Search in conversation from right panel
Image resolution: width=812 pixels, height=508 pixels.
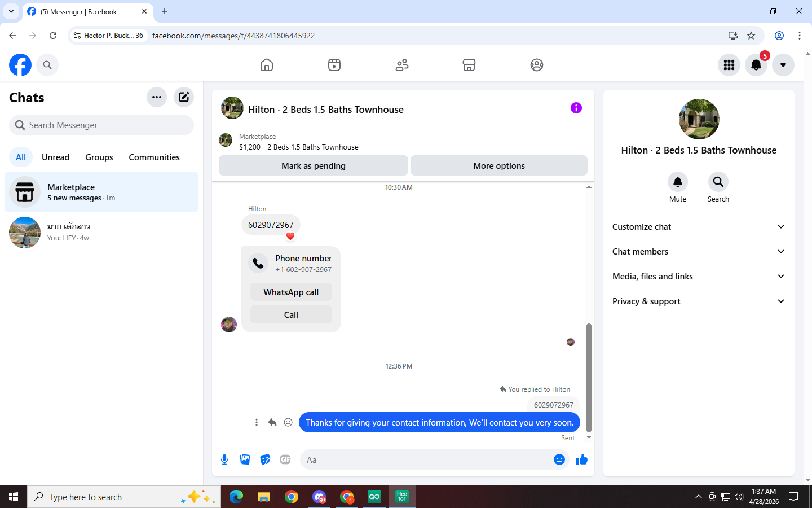718,182
